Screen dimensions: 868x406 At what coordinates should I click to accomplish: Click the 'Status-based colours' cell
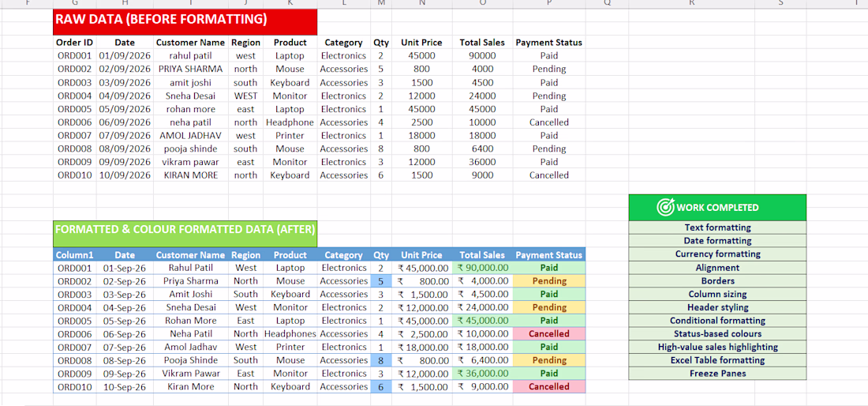717,334
